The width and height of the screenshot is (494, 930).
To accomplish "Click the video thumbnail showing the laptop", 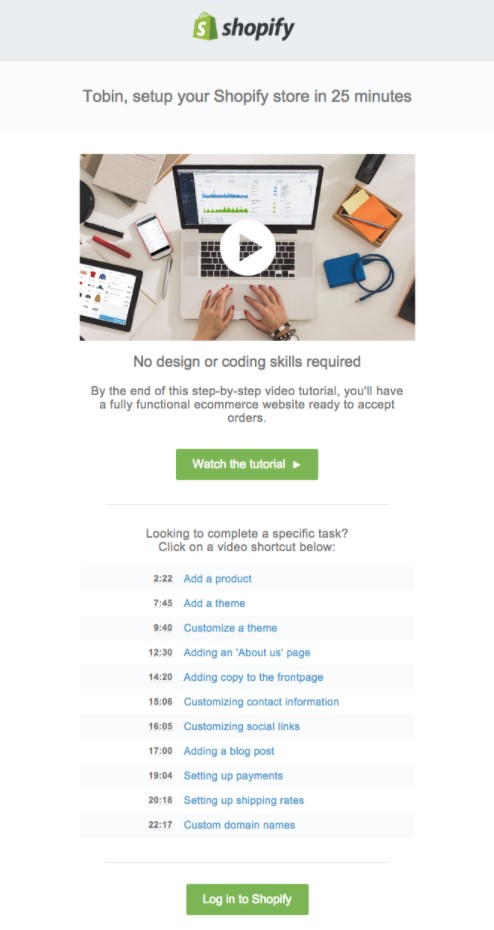I will (247, 247).
